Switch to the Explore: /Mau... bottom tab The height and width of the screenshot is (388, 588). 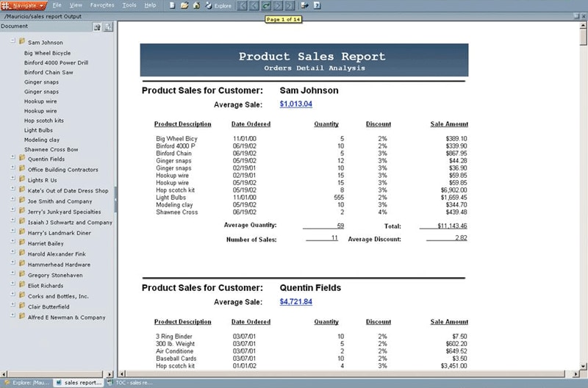click(27, 383)
